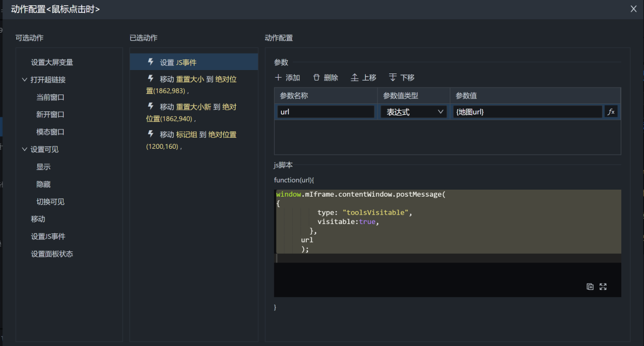This screenshot has height=346, width=644.
Task: Choose 切换可见 from available actions
Action: [50, 202]
